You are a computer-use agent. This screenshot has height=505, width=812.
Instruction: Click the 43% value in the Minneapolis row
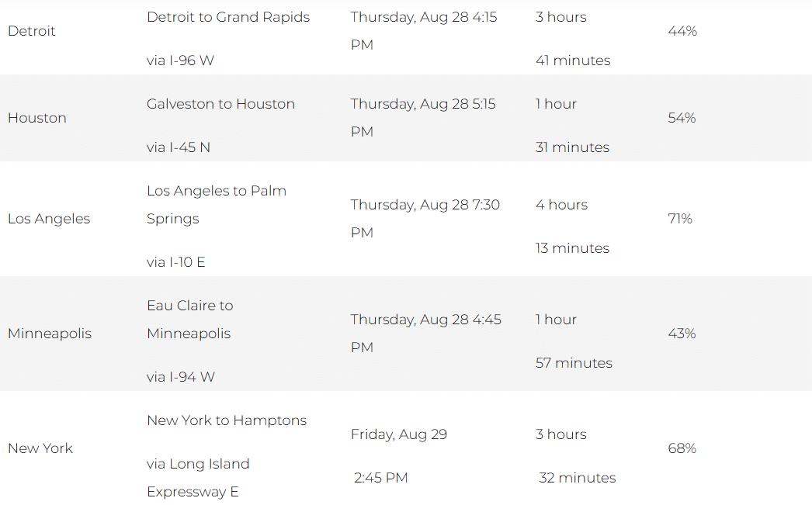point(682,334)
